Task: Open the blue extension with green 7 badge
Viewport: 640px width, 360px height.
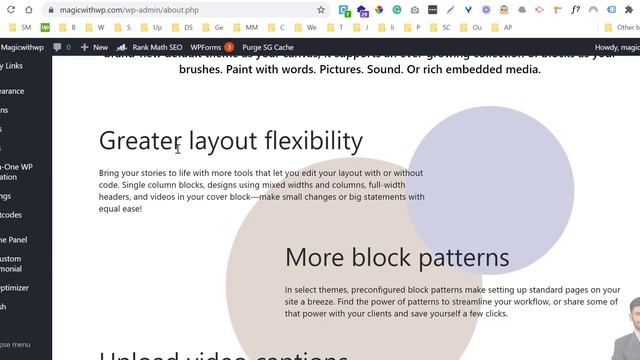Action: 344,10
